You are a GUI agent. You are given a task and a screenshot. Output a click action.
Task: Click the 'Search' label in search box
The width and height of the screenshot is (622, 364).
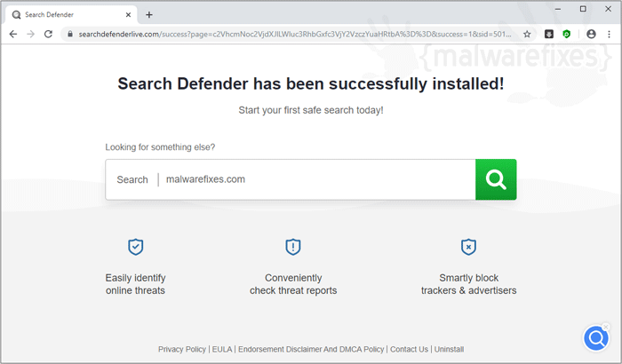(x=132, y=179)
